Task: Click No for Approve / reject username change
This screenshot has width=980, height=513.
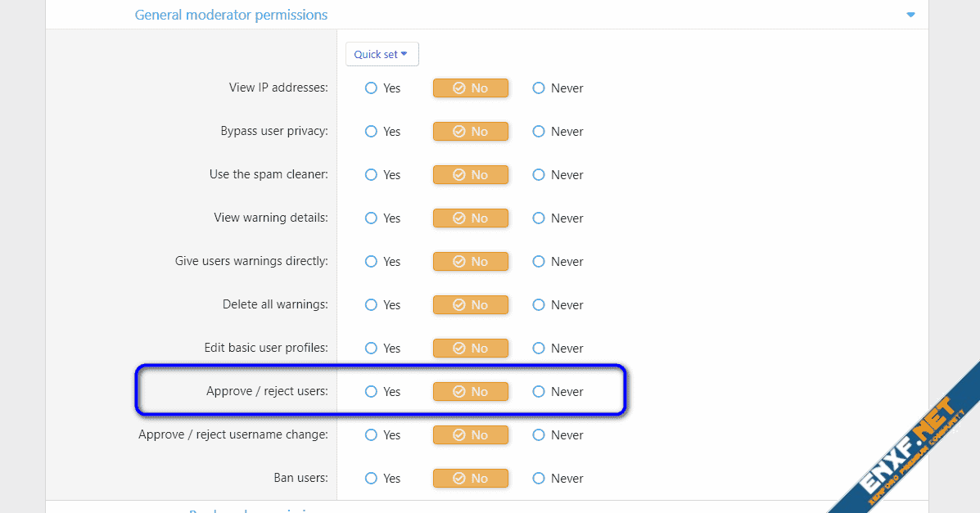Action: pyautogui.click(x=471, y=435)
